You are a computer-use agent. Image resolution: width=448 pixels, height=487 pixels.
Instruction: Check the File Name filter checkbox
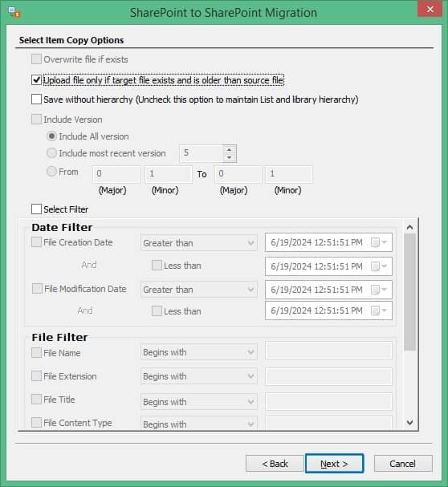click(x=36, y=352)
